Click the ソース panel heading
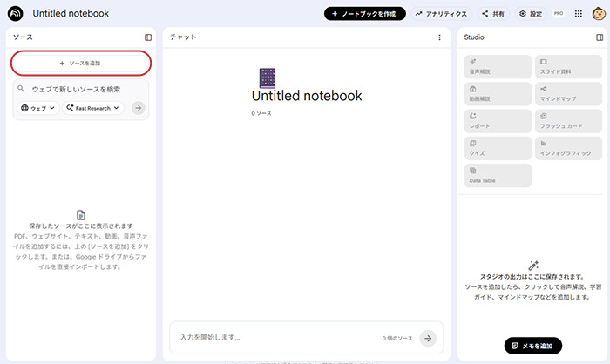This screenshot has height=364, width=610. (x=23, y=37)
